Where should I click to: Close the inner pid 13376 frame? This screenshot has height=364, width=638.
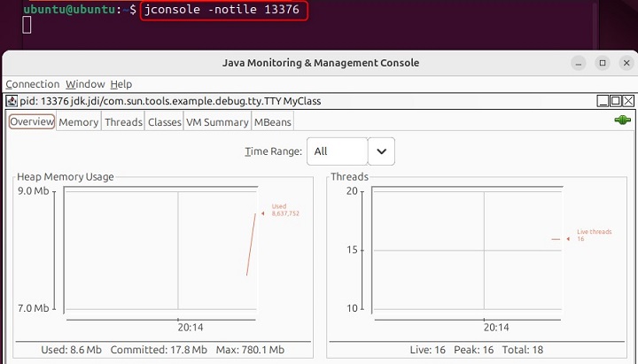coord(628,100)
